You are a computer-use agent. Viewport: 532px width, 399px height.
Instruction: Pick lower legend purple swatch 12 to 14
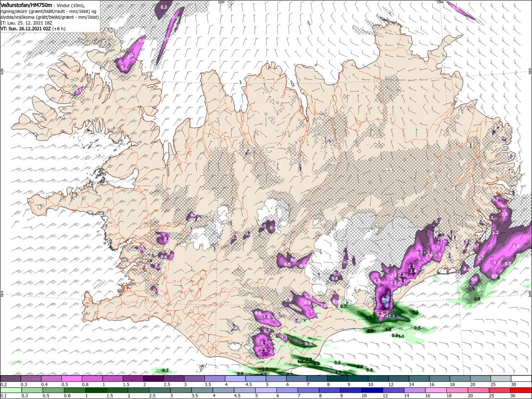click(x=394, y=390)
